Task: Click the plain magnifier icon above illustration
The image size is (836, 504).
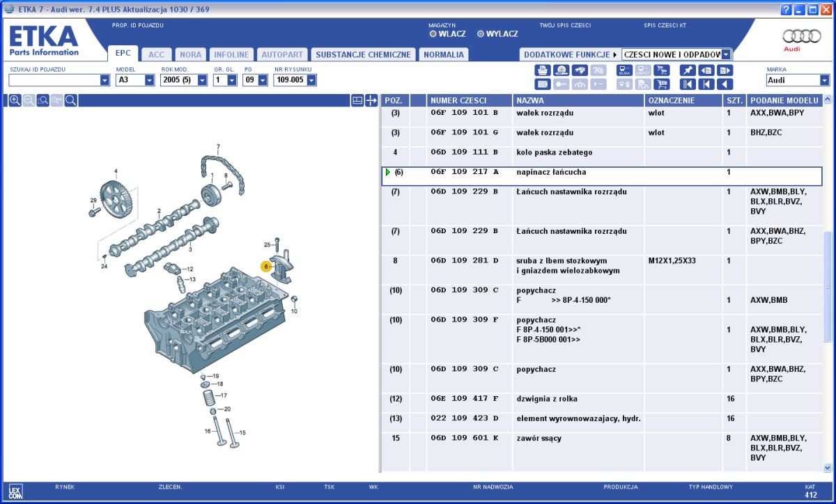Action: pos(70,100)
